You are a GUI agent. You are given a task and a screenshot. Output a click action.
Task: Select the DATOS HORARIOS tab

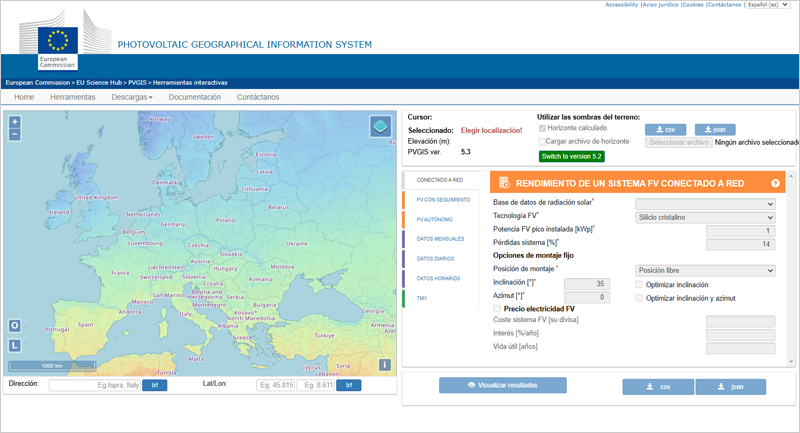(x=438, y=278)
